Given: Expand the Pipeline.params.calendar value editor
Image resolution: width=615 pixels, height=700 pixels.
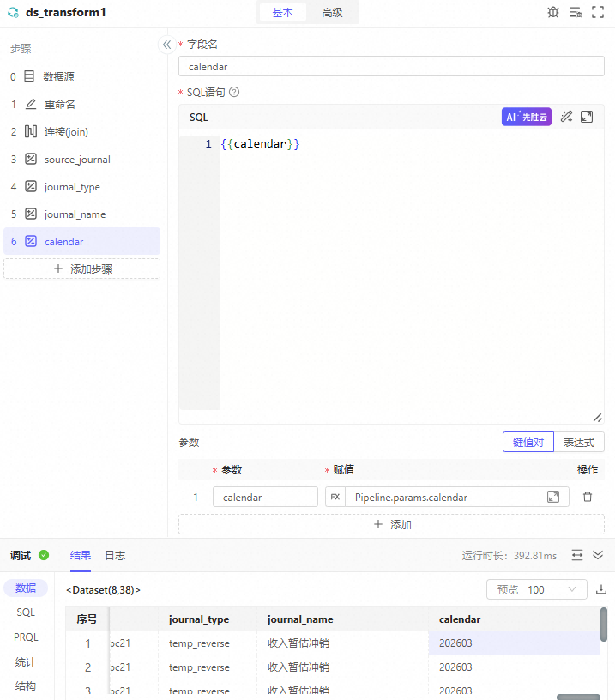Looking at the screenshot, I should click(x=553, y=497).
